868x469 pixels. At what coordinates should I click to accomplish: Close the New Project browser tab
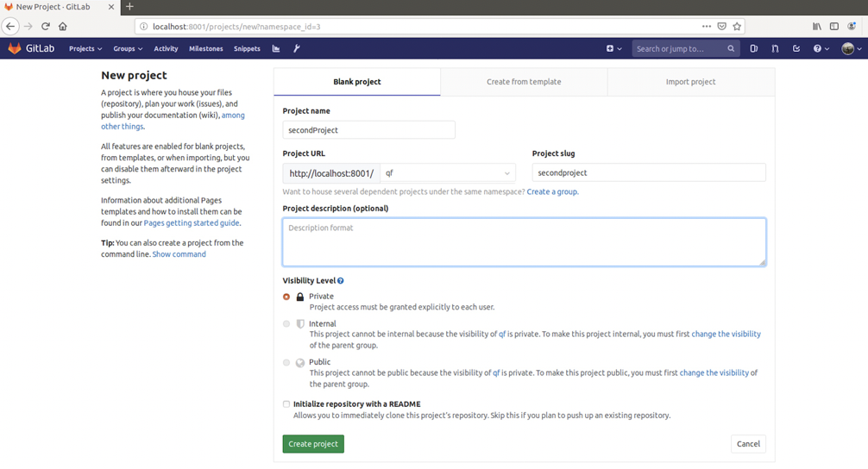pyautogui.click(x=111, y=7)
